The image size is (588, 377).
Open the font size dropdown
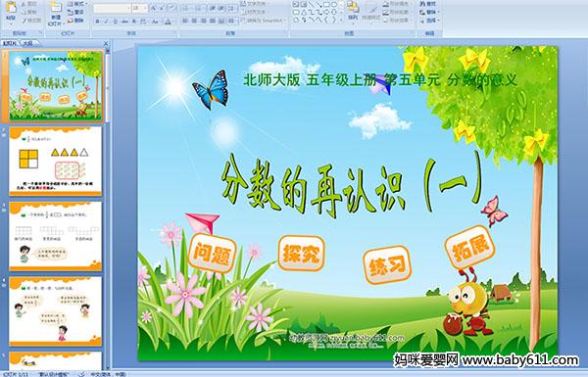[145, 8]
